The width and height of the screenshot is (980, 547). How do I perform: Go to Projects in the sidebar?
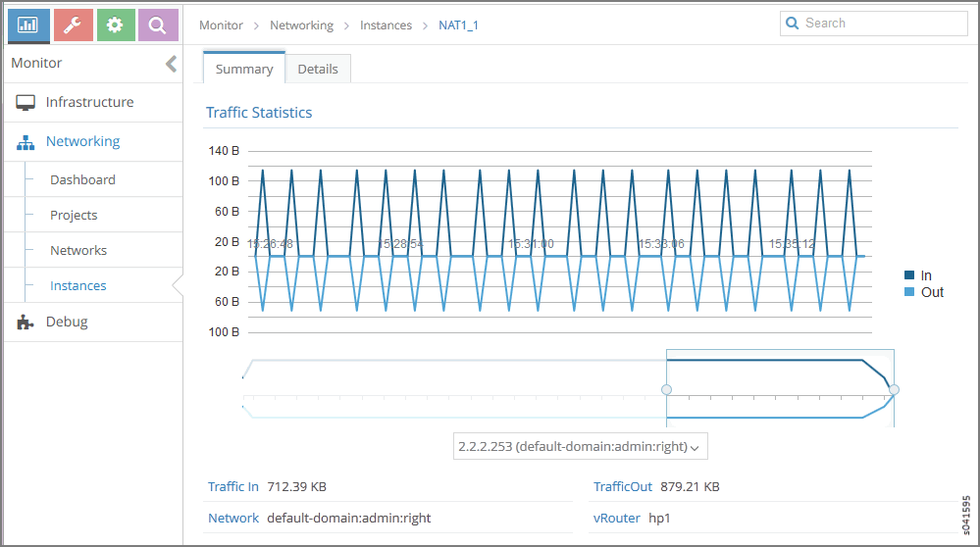(74, 216)
